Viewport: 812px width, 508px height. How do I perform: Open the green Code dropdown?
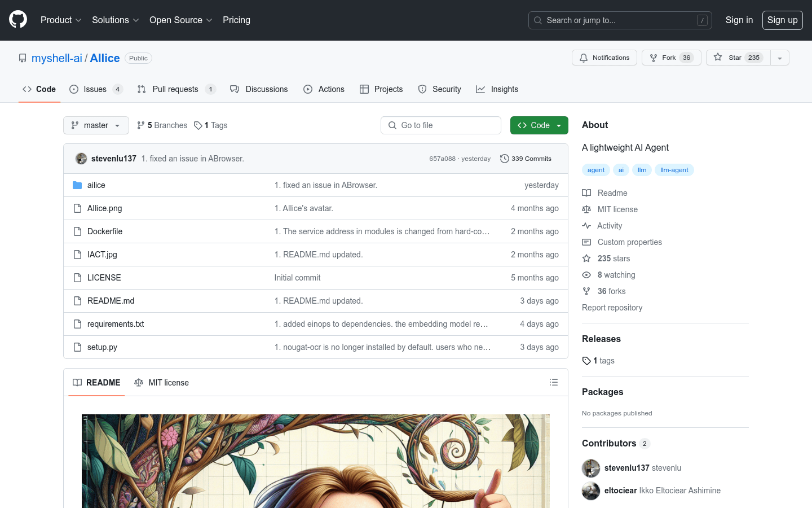(x=539, y=125)
